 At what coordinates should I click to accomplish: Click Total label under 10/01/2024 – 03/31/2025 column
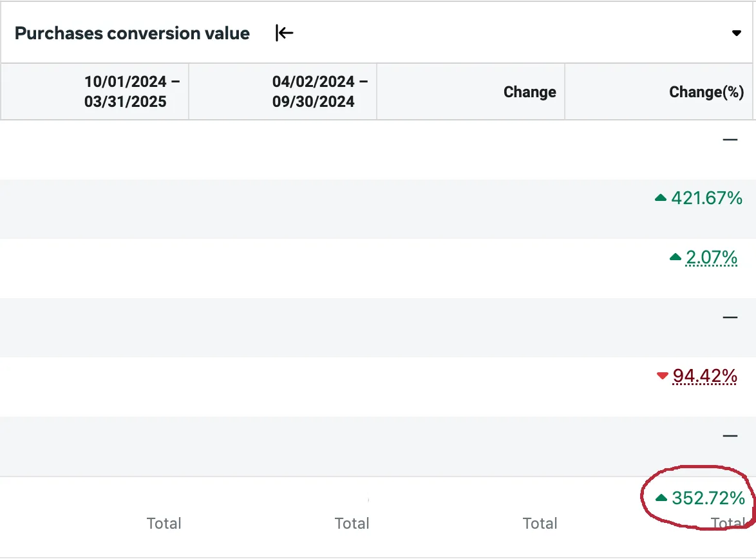click(x=164, y=524)
